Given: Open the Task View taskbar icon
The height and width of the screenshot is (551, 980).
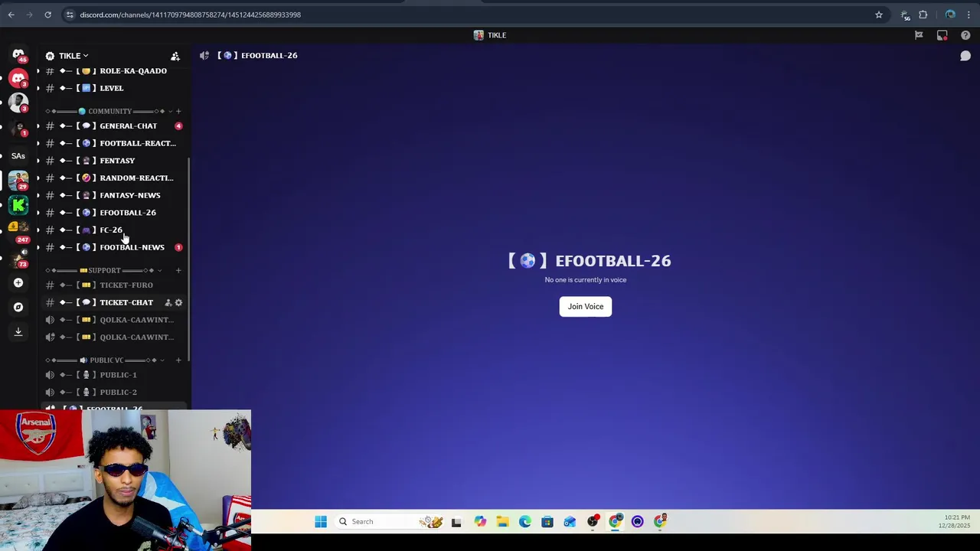Looking at the screenshot, I should point(456,521).
